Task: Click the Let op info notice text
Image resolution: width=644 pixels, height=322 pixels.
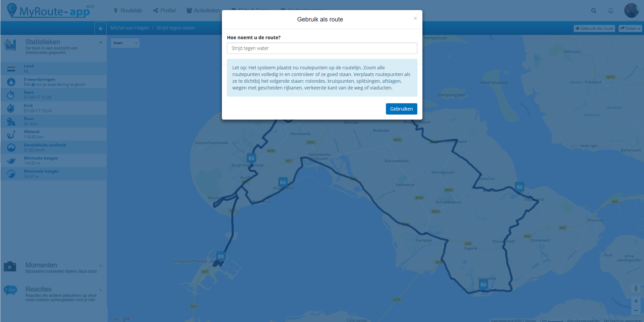Action: point(322,78)
